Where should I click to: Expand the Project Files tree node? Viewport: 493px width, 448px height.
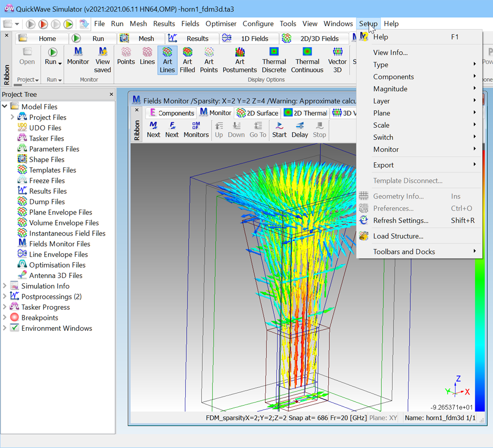(12, 117)
